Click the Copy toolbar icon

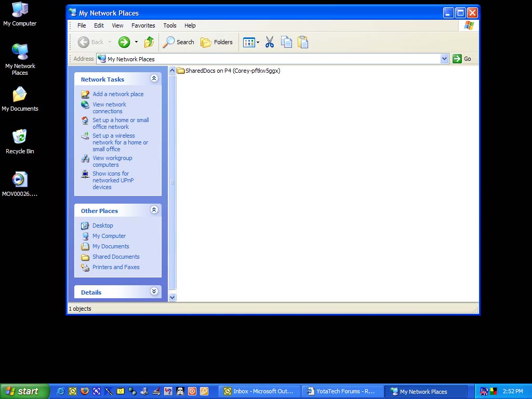tap(286, 42)
